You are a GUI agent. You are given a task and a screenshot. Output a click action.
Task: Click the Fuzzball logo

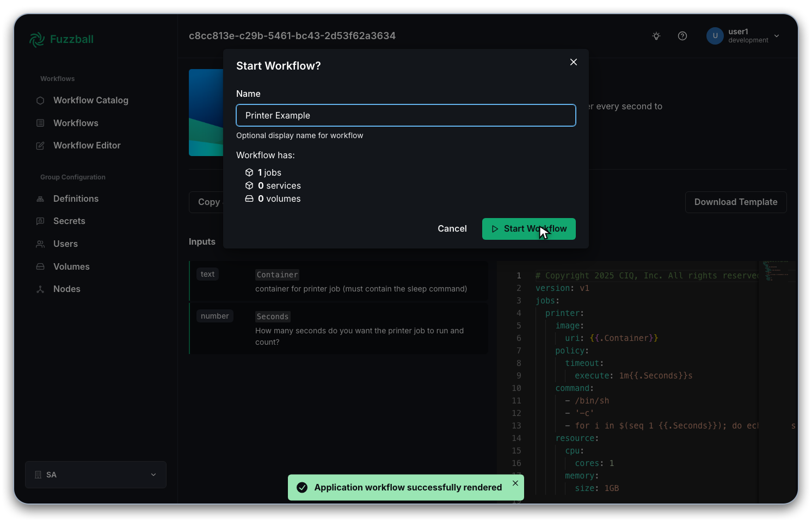[61, 39]
